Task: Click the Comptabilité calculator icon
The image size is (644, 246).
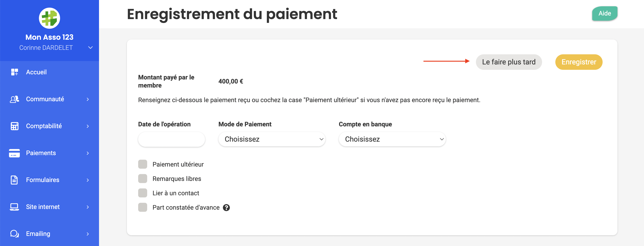Action: (x=14, y=126)
